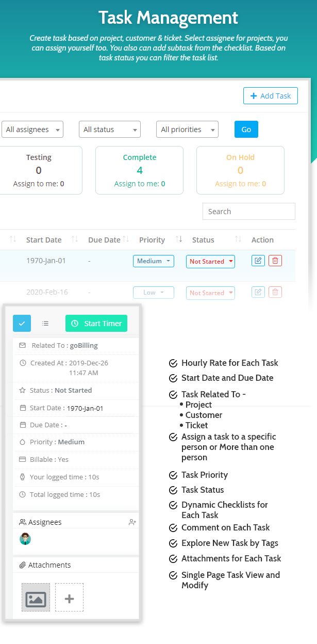Open the checklist view icon beside Start Timer
Screen dimensions: 317x644
[x=45, y=324]
